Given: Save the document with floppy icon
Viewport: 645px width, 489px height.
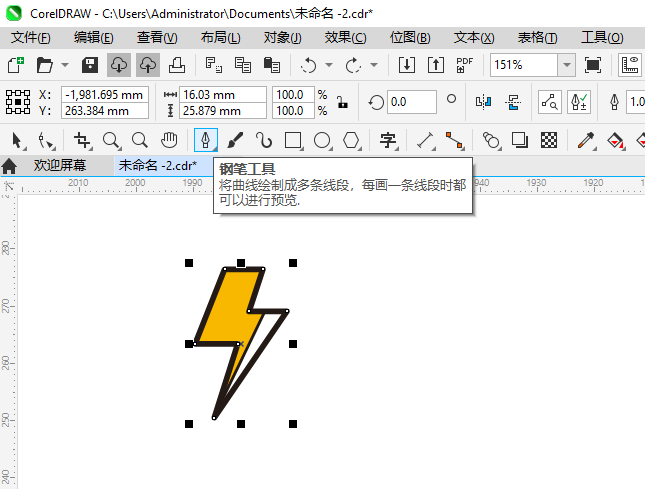Looking at the screenshot, I should 90,65.
